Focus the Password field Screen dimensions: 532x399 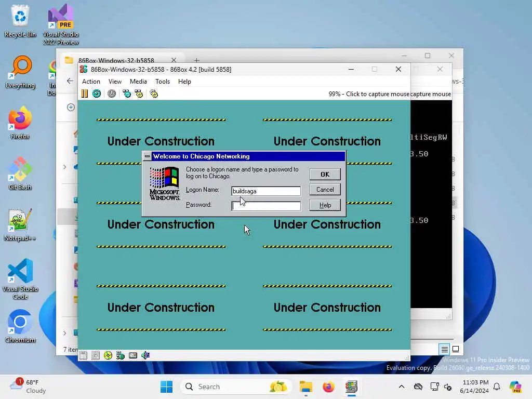(x=266, y=206)
